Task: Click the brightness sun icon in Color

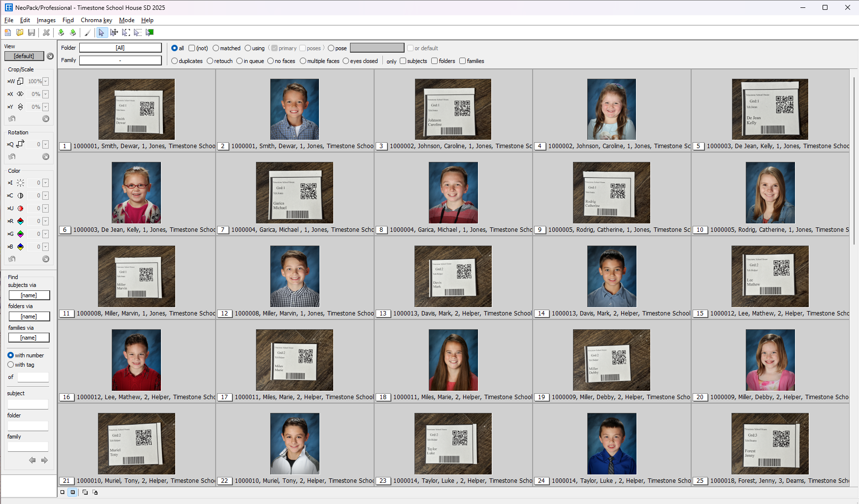Action: point(20,183)
